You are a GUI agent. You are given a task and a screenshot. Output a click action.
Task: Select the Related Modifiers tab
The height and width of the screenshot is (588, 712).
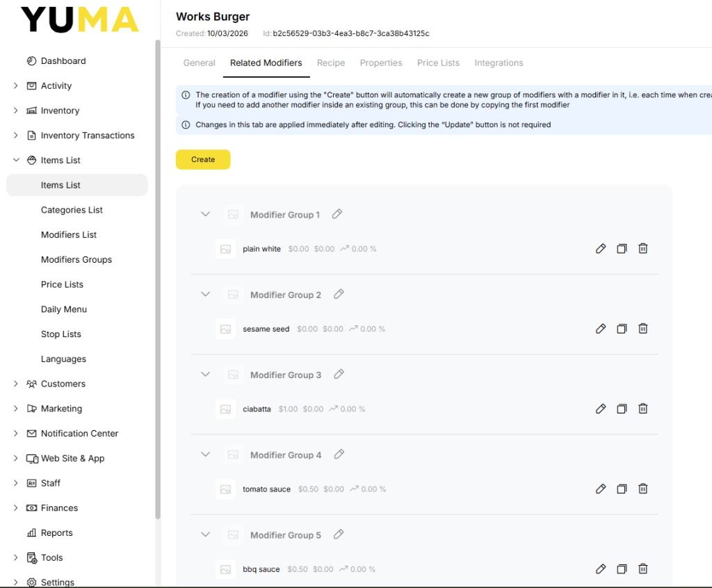(x=266, y=63)
